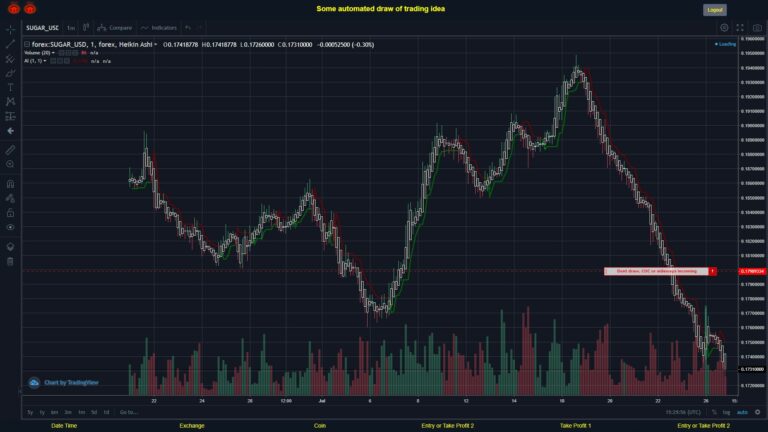Image resolution: width=768 pixels, height=432 pixels.
Task: Activate the zoom in tool
Action: (10, 164)
